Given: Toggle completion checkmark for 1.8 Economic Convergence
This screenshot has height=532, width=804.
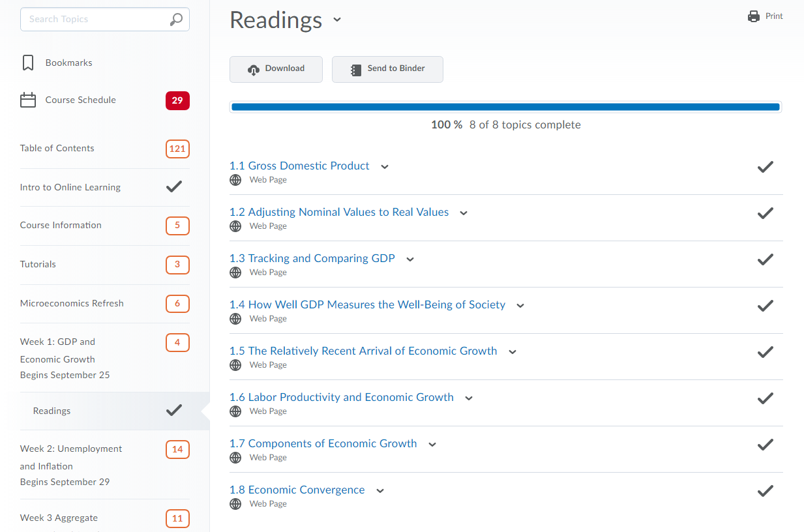Looking at the screenshot, I should pyautogui.click(x=765, y=491).
